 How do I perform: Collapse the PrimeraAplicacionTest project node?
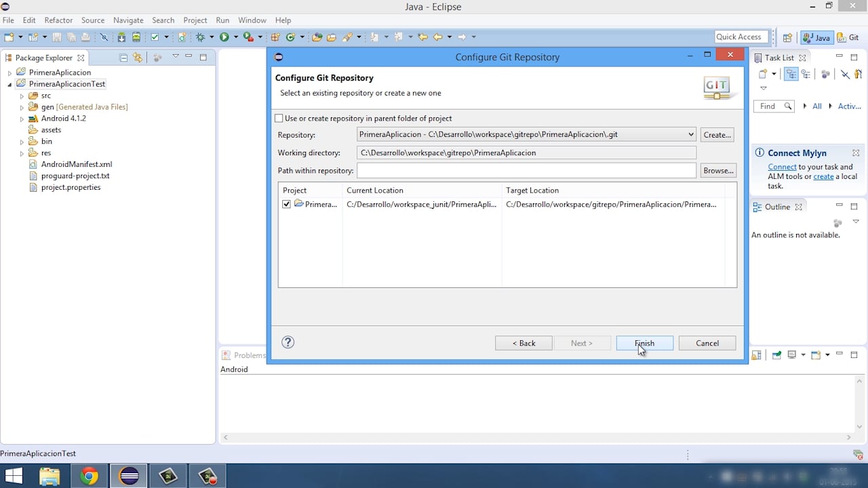(9, 84)
